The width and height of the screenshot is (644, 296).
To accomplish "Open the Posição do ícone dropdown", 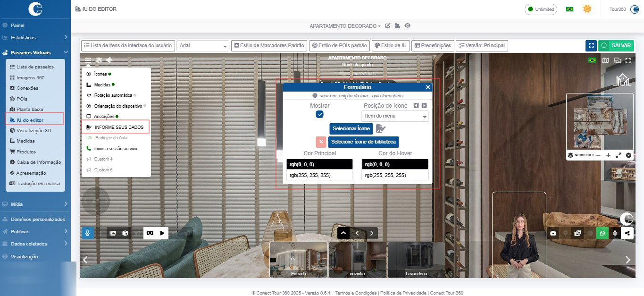I will coord(395,116).
